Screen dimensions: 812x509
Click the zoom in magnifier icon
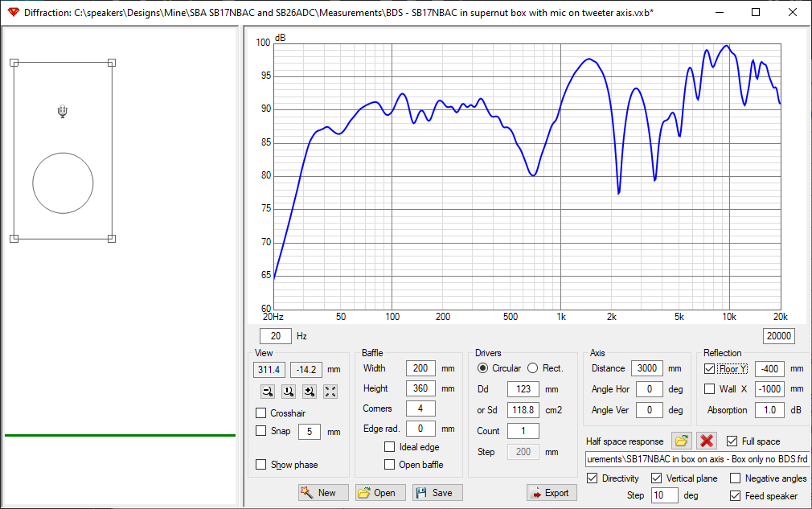(x=310, y=392)
